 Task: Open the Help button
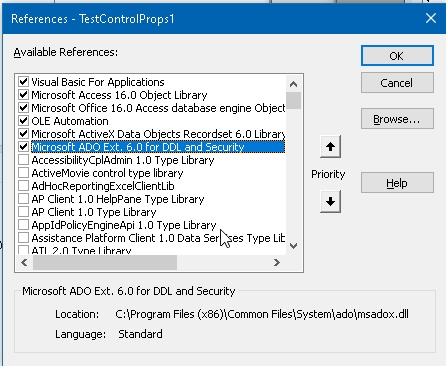(397, 183)
